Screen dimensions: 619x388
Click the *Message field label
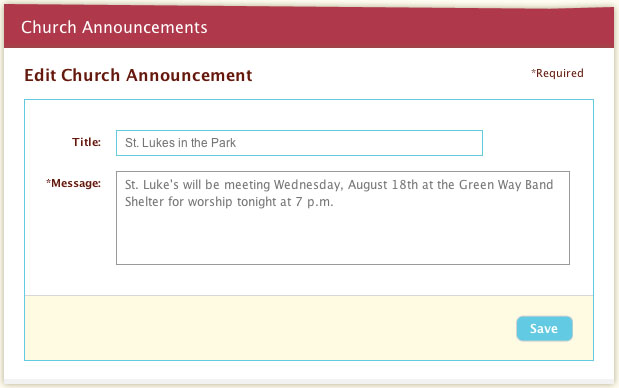(x=73, y=183)
